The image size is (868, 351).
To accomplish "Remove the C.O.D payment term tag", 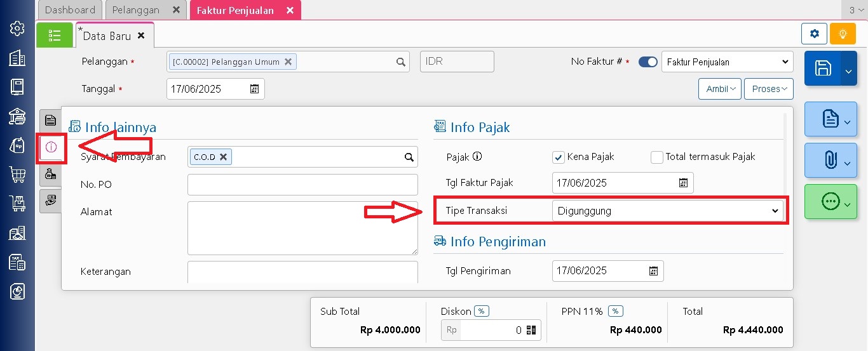I will (223, 157).
